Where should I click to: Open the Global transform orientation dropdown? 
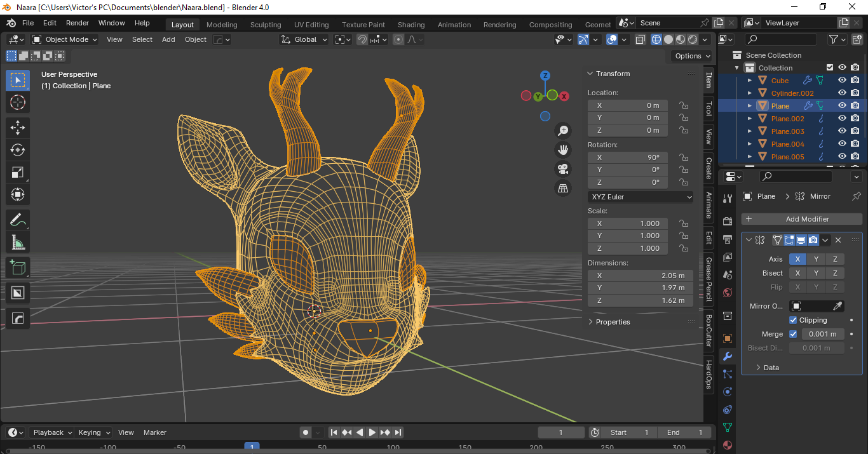click(304, 39)
